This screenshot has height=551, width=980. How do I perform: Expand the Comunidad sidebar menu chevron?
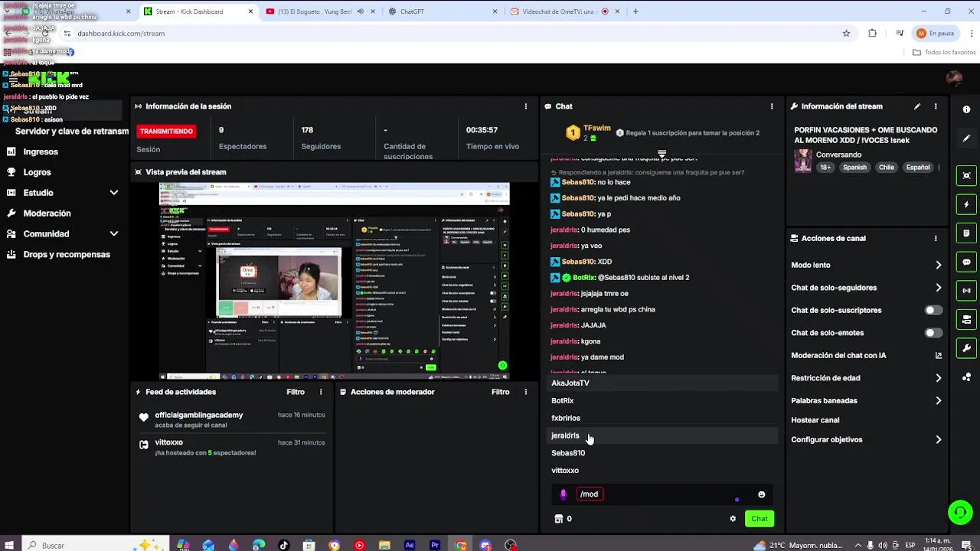[114, 234]
